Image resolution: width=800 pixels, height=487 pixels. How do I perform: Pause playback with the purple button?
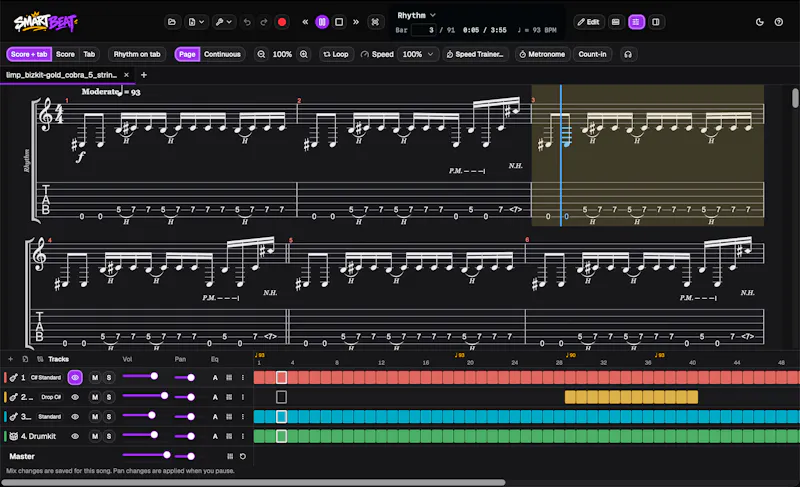[x=322, y=22]
